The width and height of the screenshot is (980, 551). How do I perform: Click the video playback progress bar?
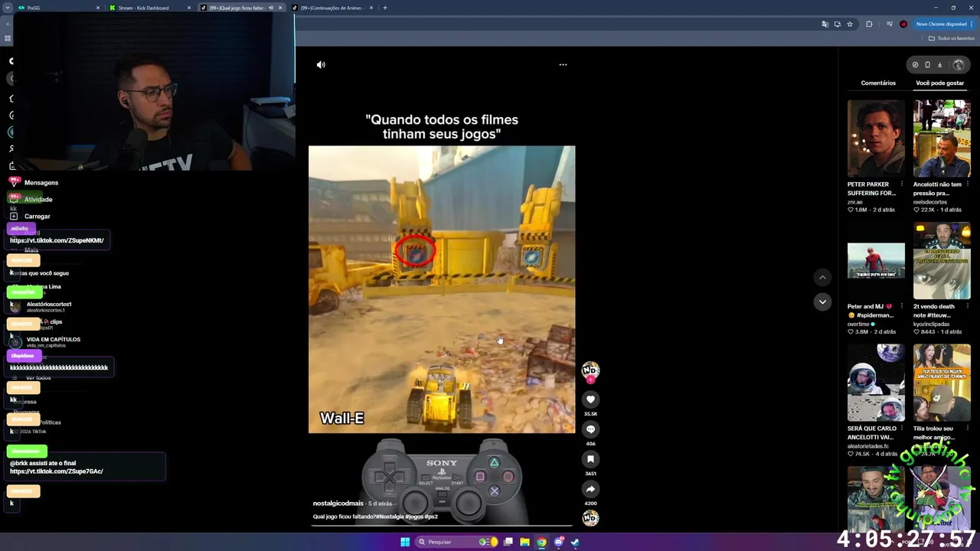tap(442, 527)
